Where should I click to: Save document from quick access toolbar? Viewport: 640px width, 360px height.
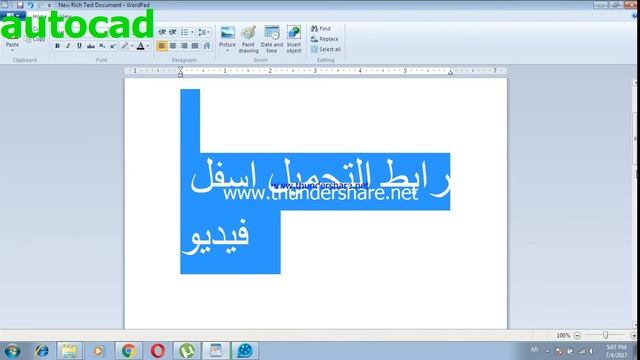pos(20,5)
